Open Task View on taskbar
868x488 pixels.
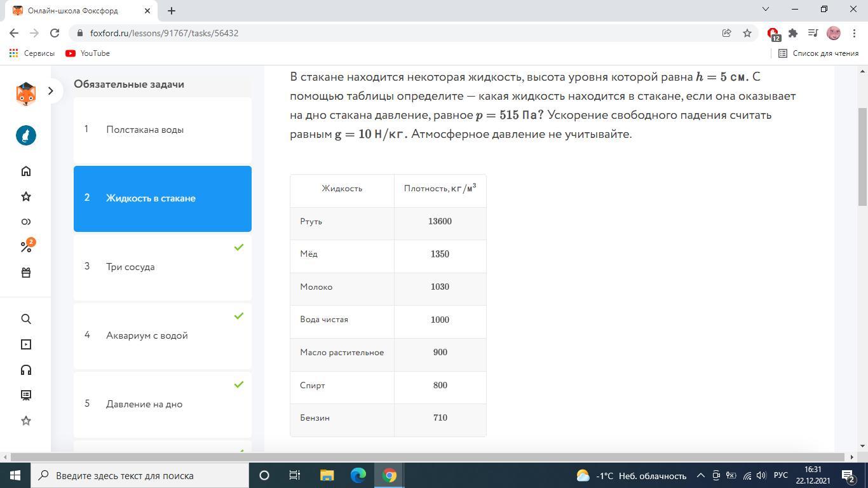(295, 475)
